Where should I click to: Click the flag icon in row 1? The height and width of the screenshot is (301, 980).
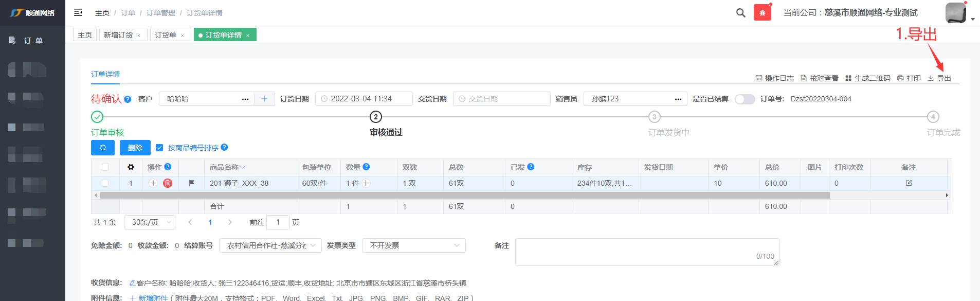point(192,183)
